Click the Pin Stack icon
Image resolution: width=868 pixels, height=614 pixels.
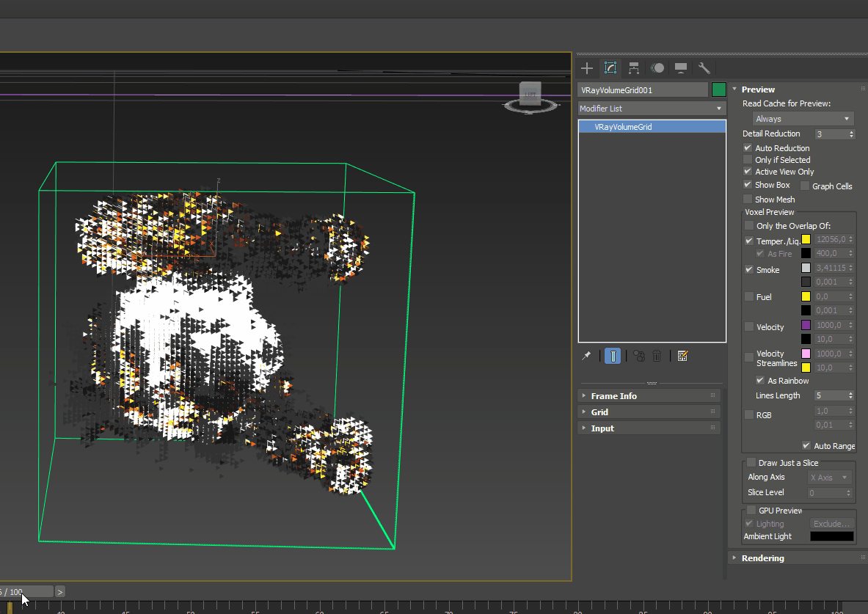tap(586, 356)
